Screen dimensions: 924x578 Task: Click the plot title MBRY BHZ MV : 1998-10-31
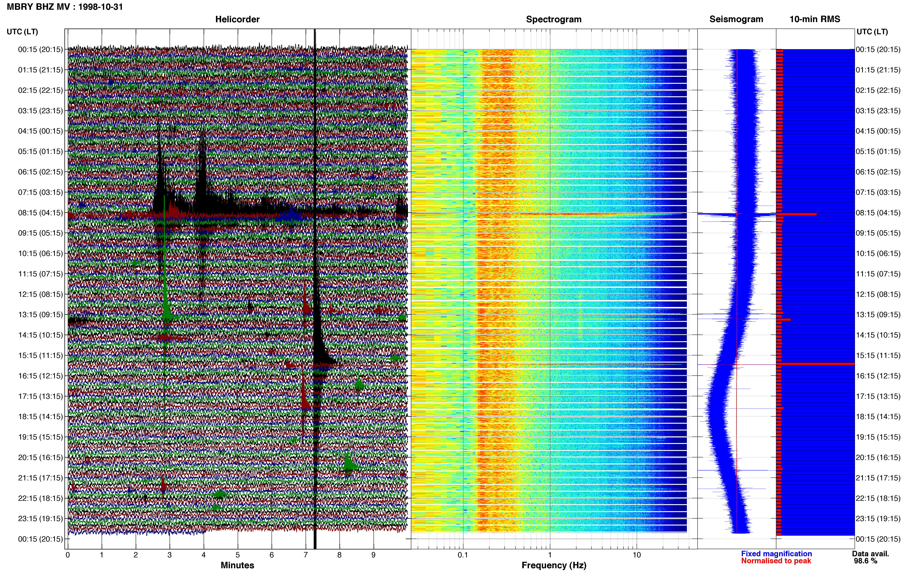[65, 7]
